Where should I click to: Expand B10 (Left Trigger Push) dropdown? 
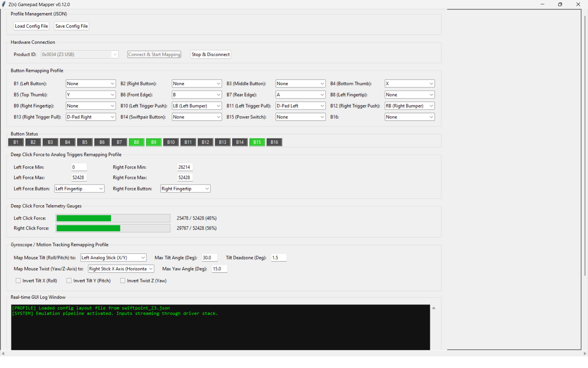tap(197, 106)
